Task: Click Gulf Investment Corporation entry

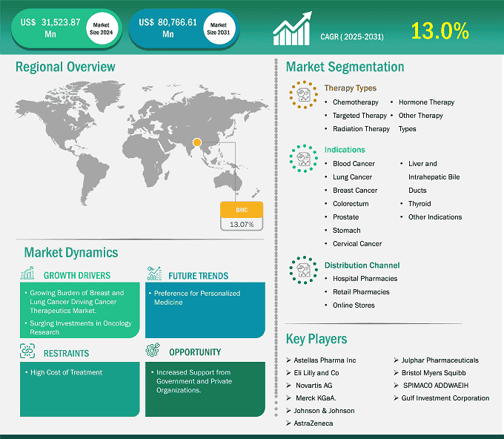Action: pos(445,398)
